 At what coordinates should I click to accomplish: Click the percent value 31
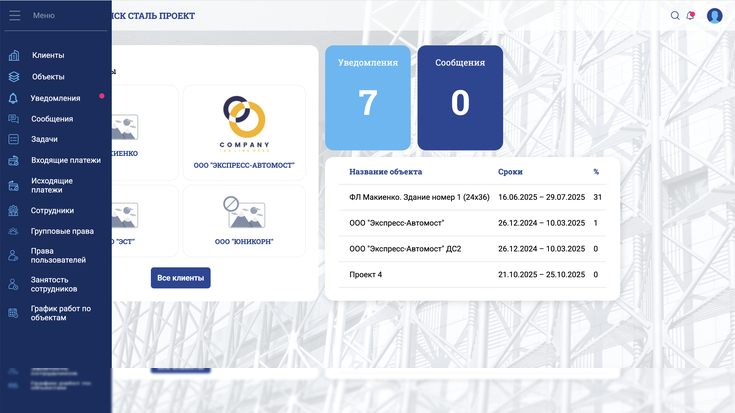[x=597, y=197]
